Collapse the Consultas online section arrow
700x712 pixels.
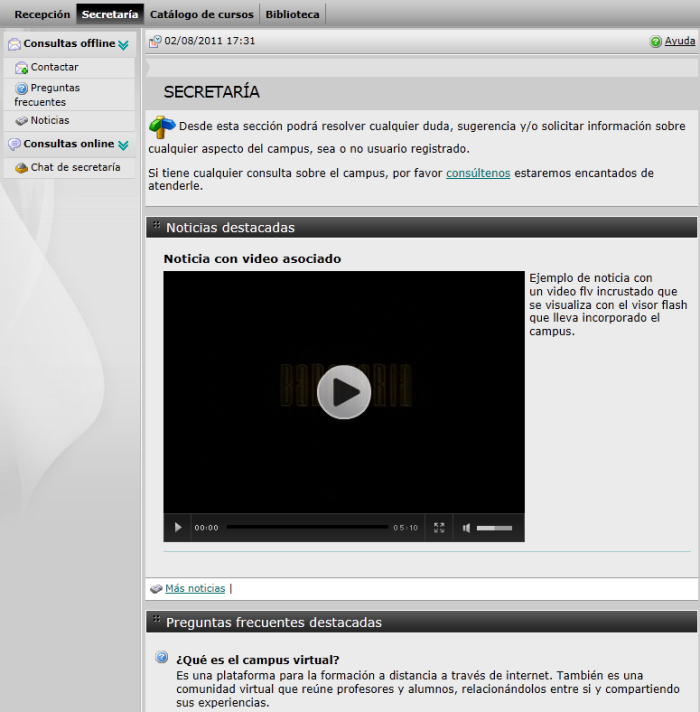pos(123,145)
